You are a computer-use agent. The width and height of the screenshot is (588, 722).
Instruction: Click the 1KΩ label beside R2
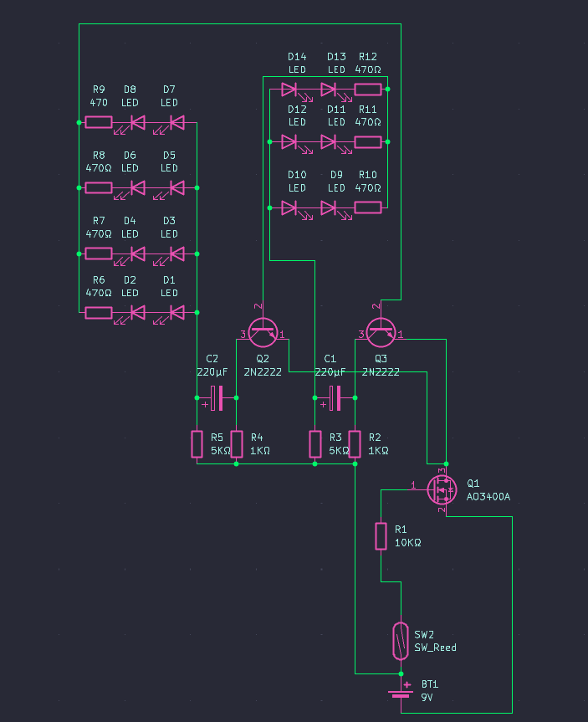click(378, 451)
